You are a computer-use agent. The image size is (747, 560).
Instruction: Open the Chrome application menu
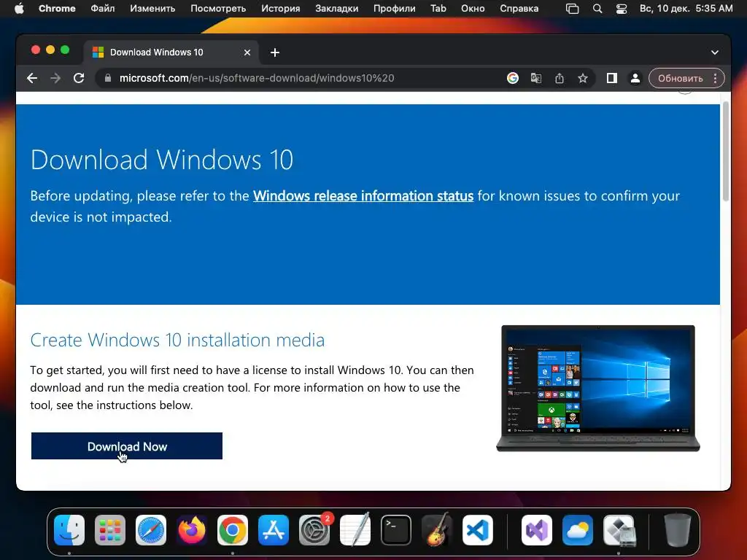pos(57,9)
